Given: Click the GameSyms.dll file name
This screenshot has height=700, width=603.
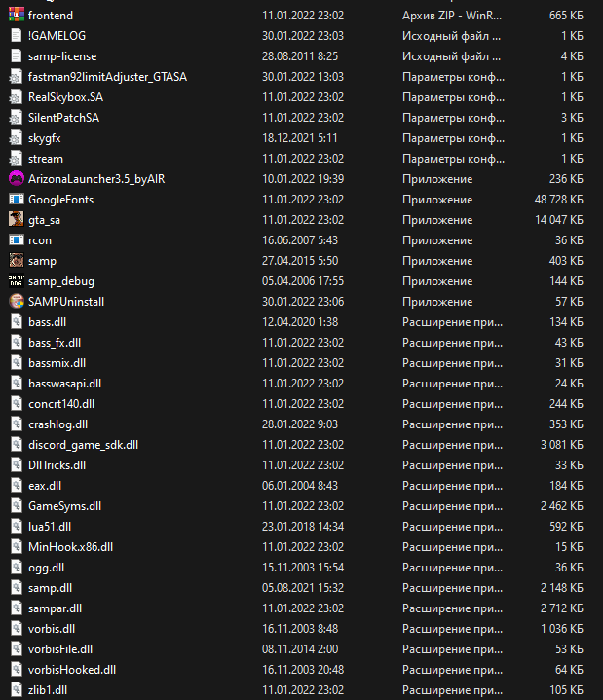Looking at the screenshot, I should 64,506.
